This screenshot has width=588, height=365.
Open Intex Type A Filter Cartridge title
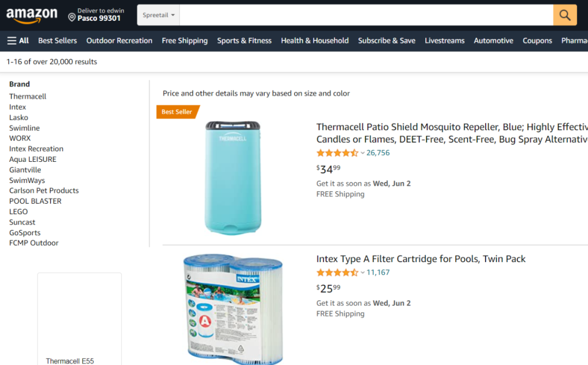[x=421, y=259]
